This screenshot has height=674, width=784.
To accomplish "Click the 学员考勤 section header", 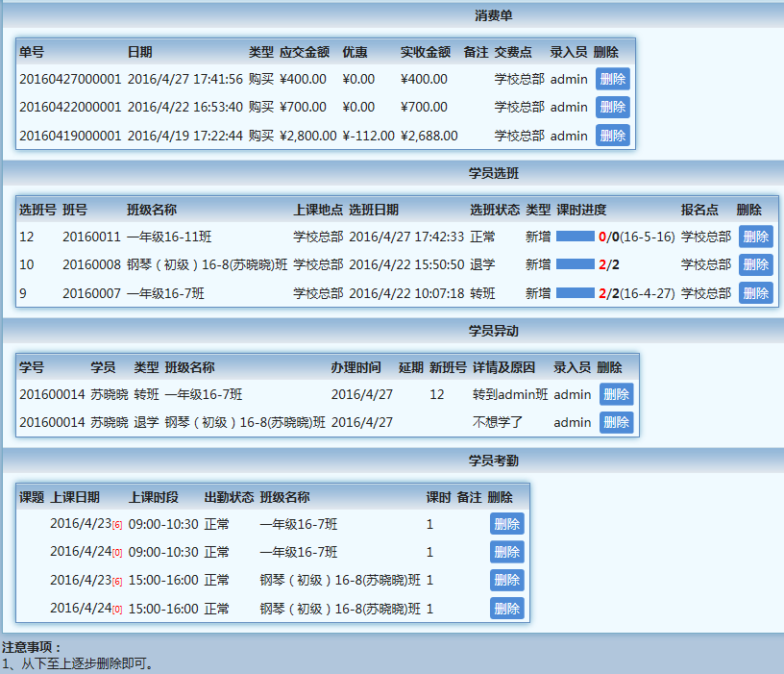I will pyautogui.click(x=493, y=461).
